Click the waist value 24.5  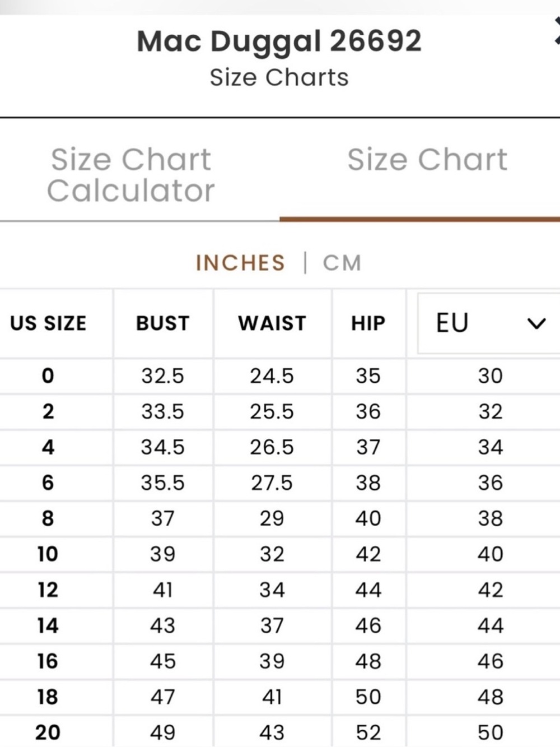point(272,376)
